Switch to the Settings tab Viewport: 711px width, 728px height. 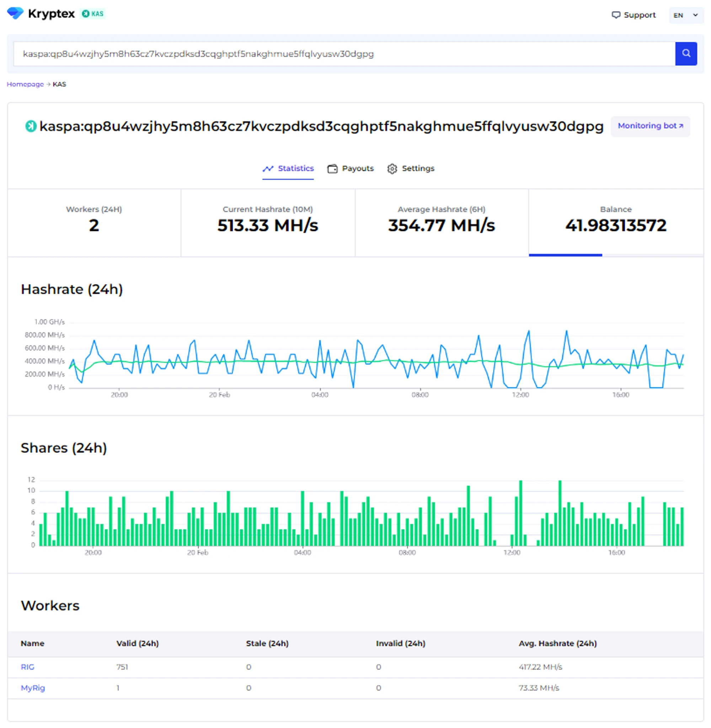(x=417, y=169)
